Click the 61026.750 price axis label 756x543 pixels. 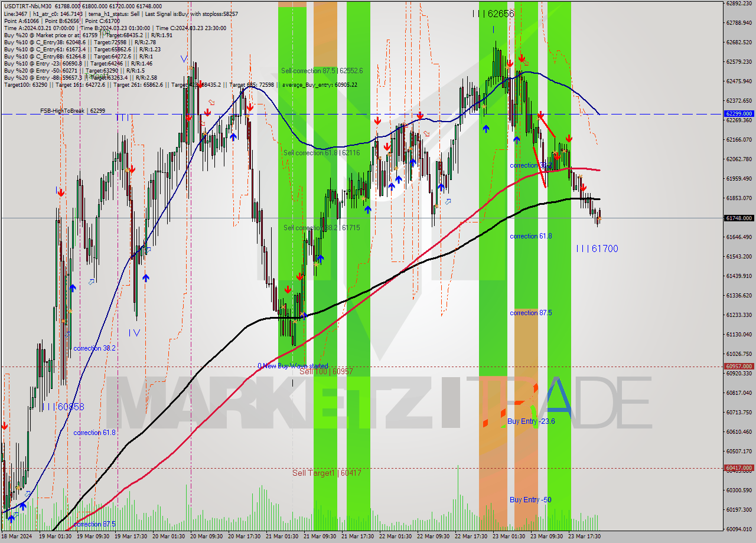tap(739, 354)
